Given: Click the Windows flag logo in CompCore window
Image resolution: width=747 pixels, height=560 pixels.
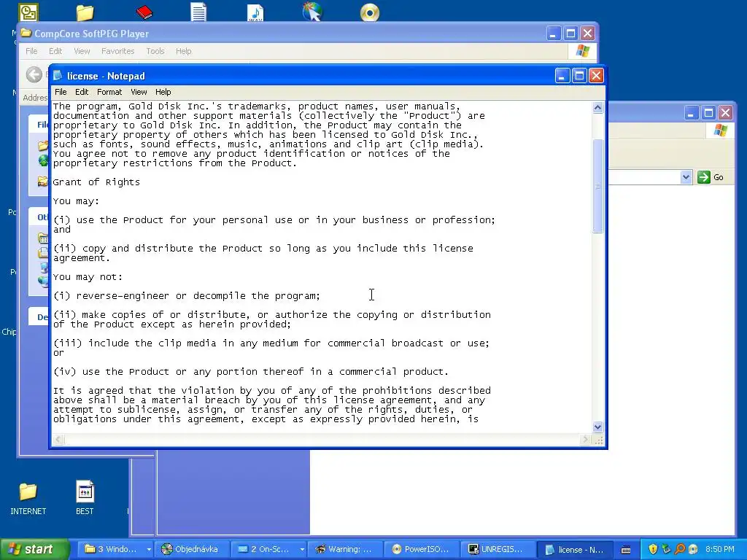Looking at the screenshot, I should [582, 51].
